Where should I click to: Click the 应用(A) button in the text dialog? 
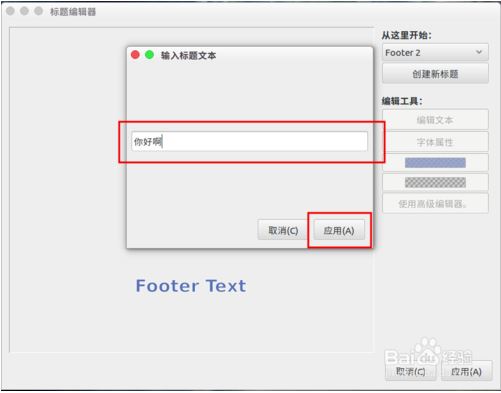339,230
